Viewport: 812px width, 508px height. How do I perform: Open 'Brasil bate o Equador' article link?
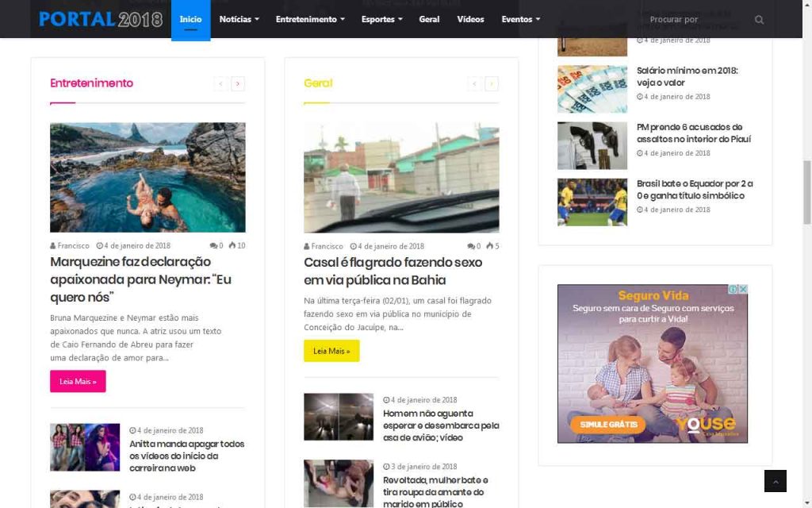pos(695,190)
